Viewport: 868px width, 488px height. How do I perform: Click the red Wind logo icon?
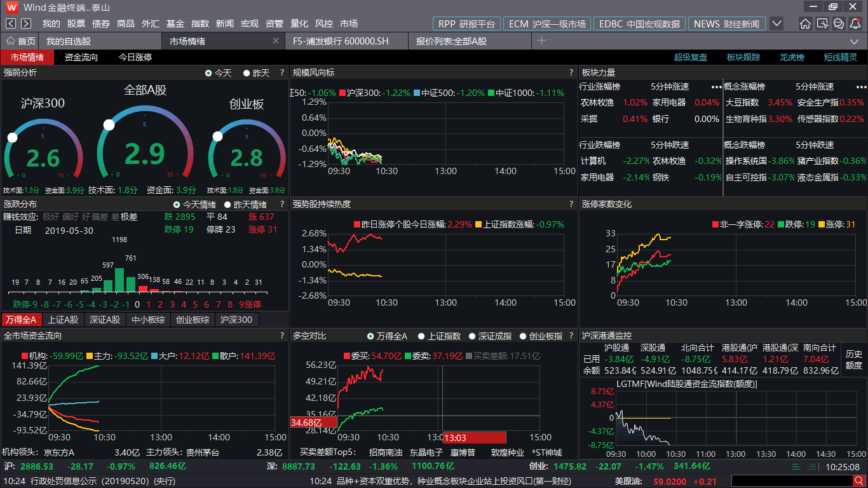11,7
